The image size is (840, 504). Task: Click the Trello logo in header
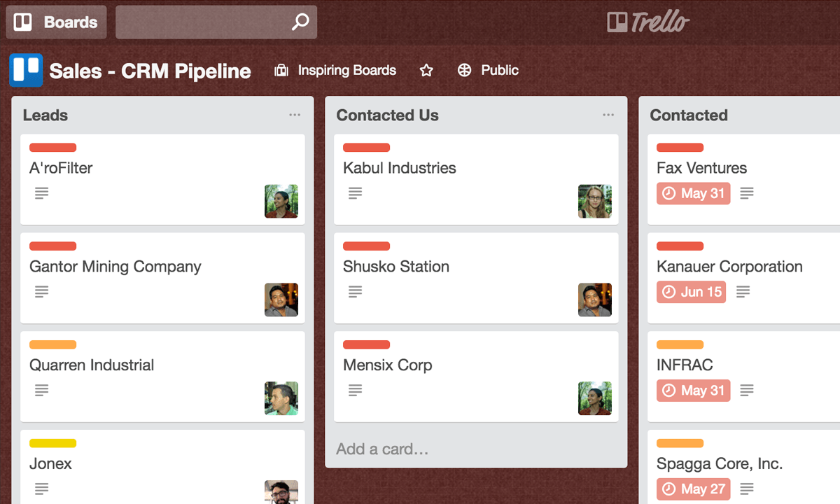(x=648, y=22)
